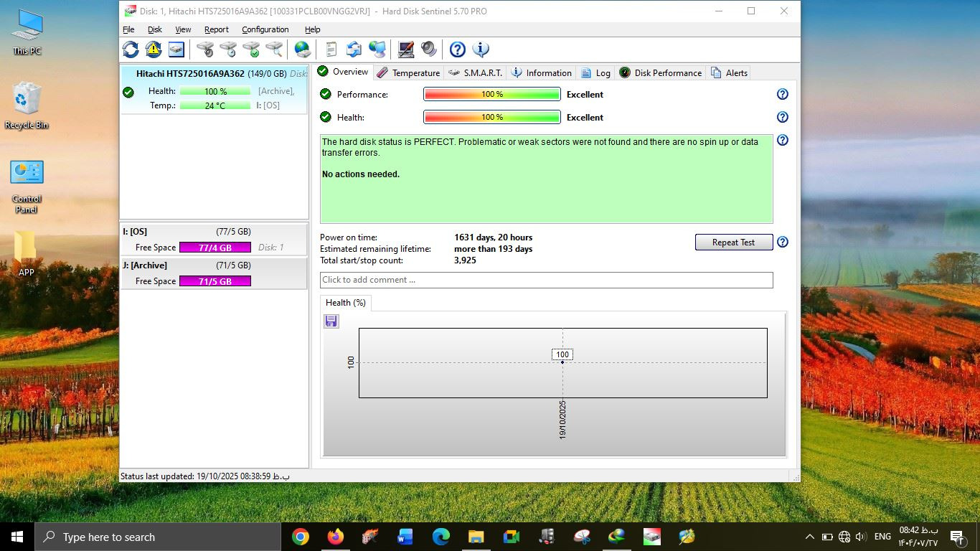Click the floppy disk save icon above graph

[331, 321]
